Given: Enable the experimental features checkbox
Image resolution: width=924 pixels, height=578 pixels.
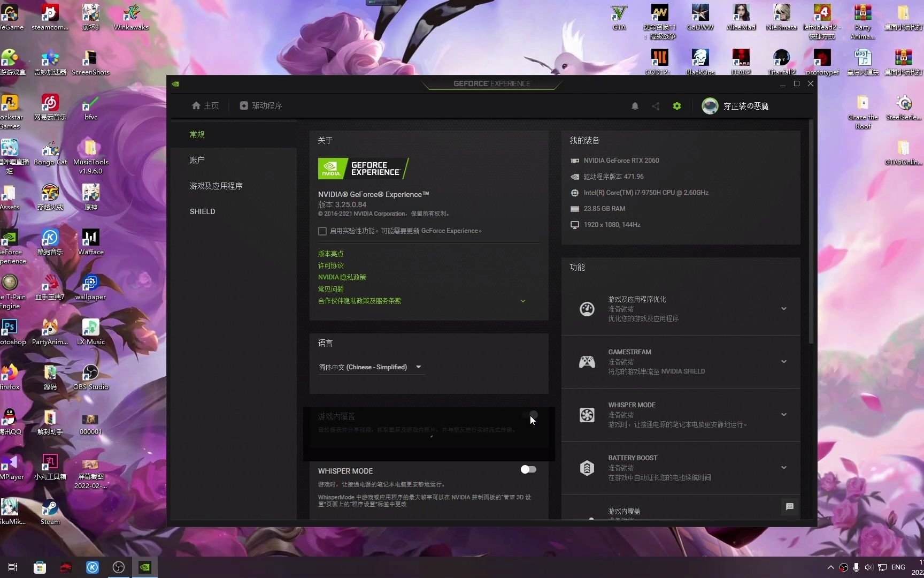Looking at the screenshot, I should [x=322, y=231].
